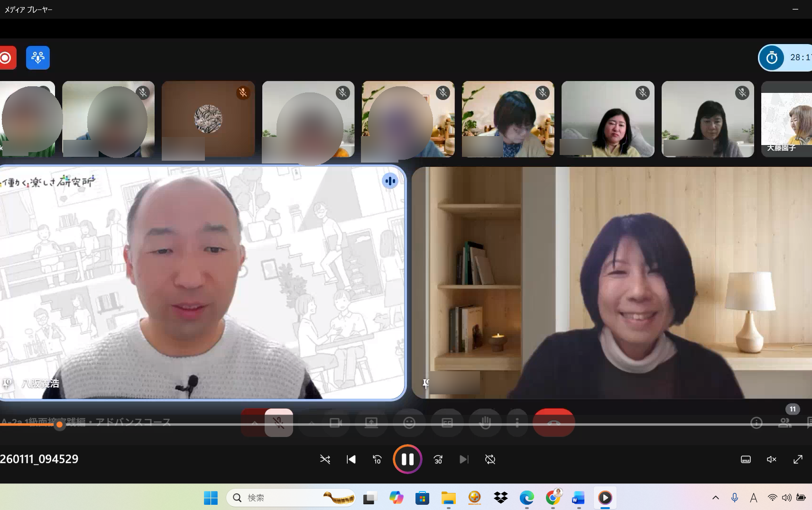Enter full screen with expand arrows

798,459
